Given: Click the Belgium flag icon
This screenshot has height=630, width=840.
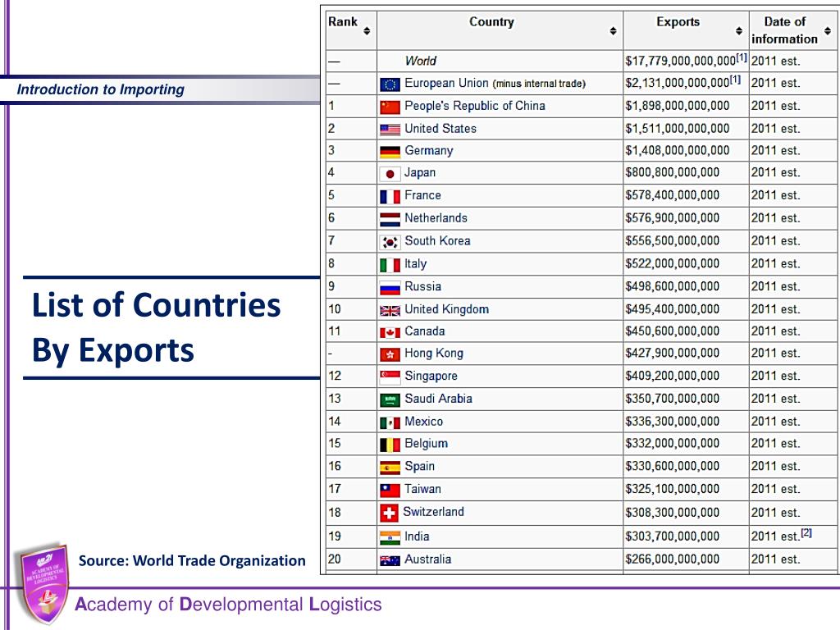Looking at the screenshot, I should tap(390, 445).
